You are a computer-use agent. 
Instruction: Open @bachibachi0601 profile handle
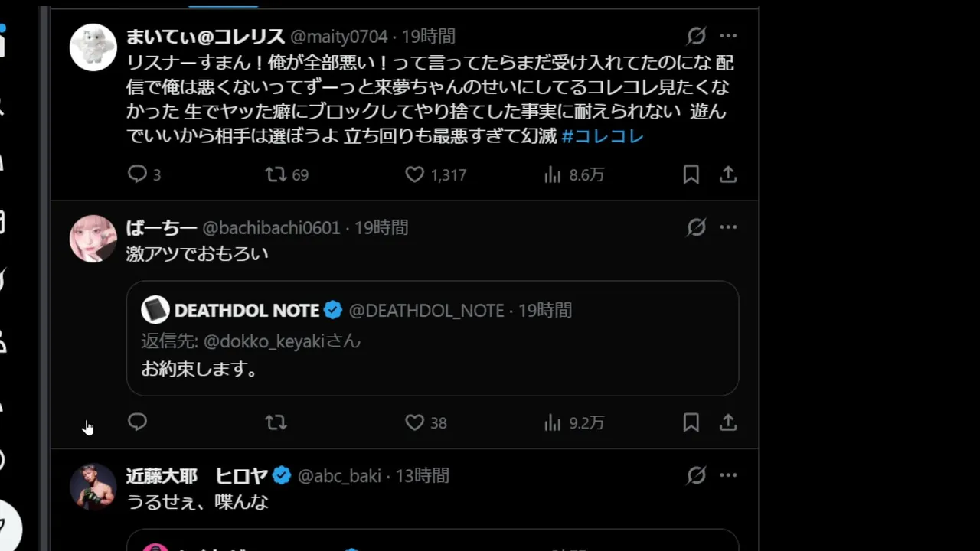pos(271,228)
